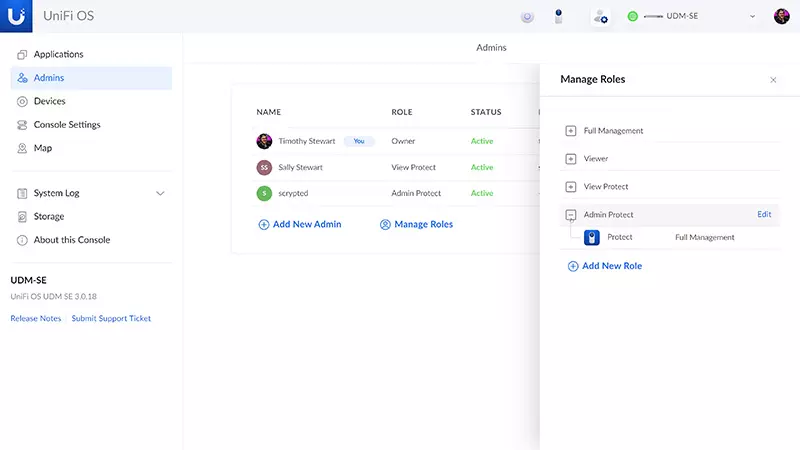Screen dimensions: 800x450
Task: Expand the Full Management role
Action: pyautogui.click(x=570, y=131)
